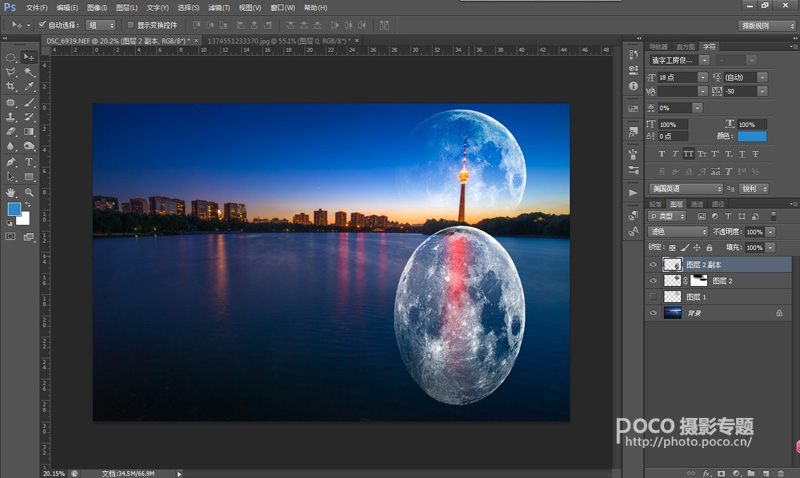
Task: Select the History Brush tool
Action: click(29, 117)
